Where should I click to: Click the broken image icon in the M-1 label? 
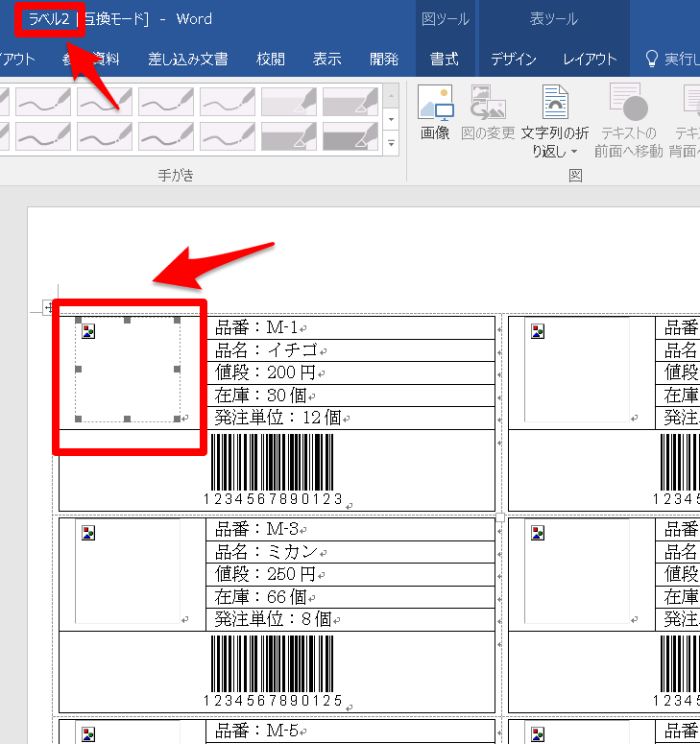point(88,331)
